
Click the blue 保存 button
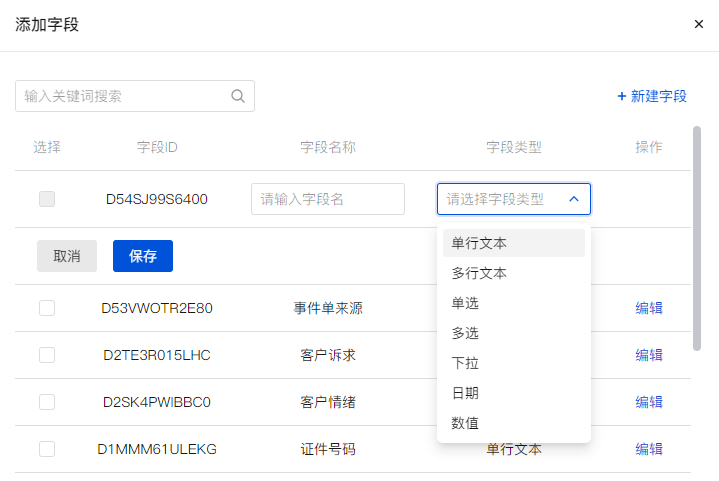[143, 256]
